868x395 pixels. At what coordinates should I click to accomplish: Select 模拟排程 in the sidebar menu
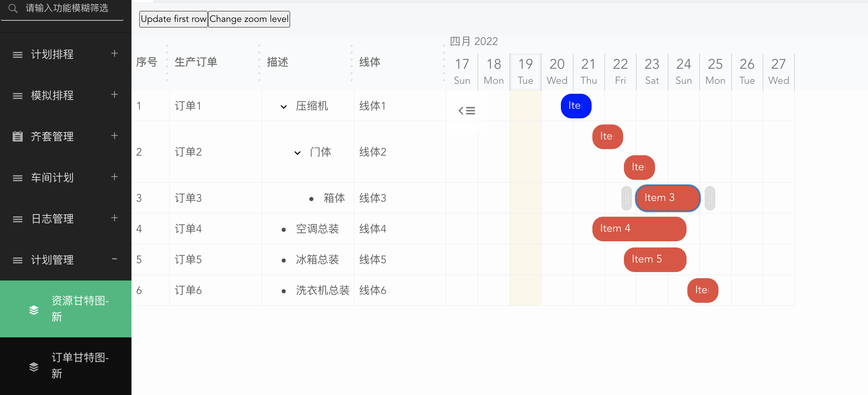(52, 95)
